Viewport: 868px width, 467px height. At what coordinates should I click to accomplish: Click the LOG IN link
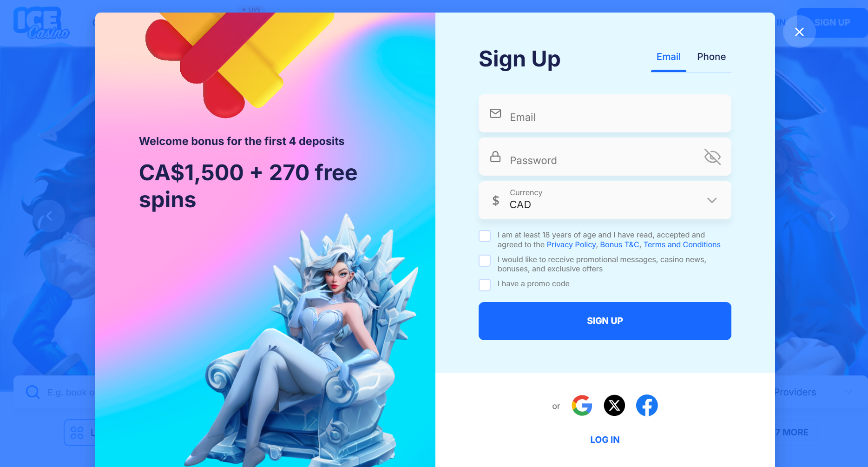click(605, 440)
